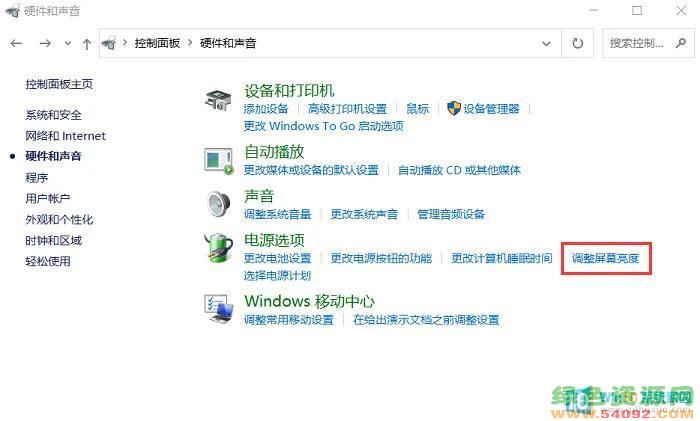The height and width of the screenshot is (421, 700).
Task: Click the Windows Mobility Center icon
Action: coord(219,309)
